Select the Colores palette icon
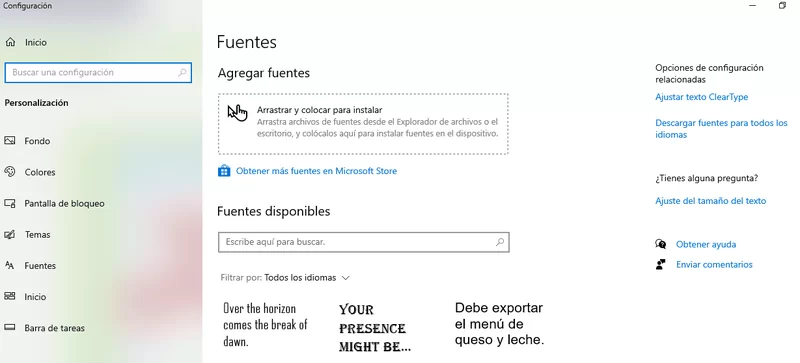 tap(10, 172)
